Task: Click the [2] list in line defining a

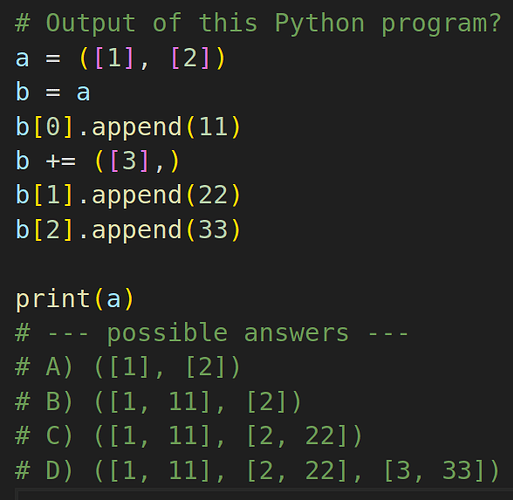Action: coord(190,58)
